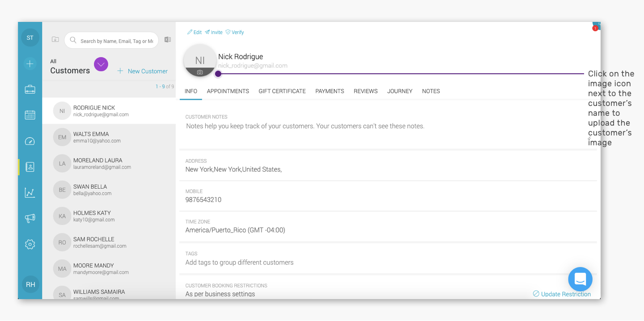Open the chat support bubble

click(x=580, y=279)
